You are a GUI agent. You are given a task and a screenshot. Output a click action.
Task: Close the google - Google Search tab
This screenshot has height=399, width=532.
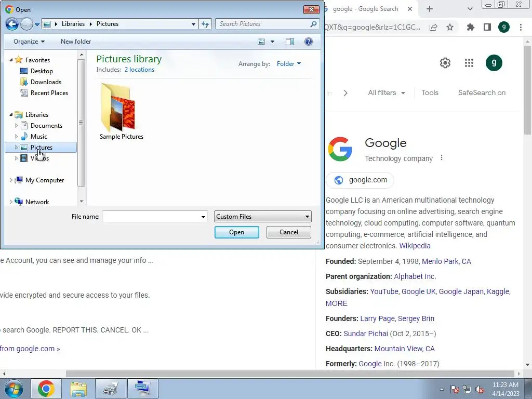click(410, 9)
